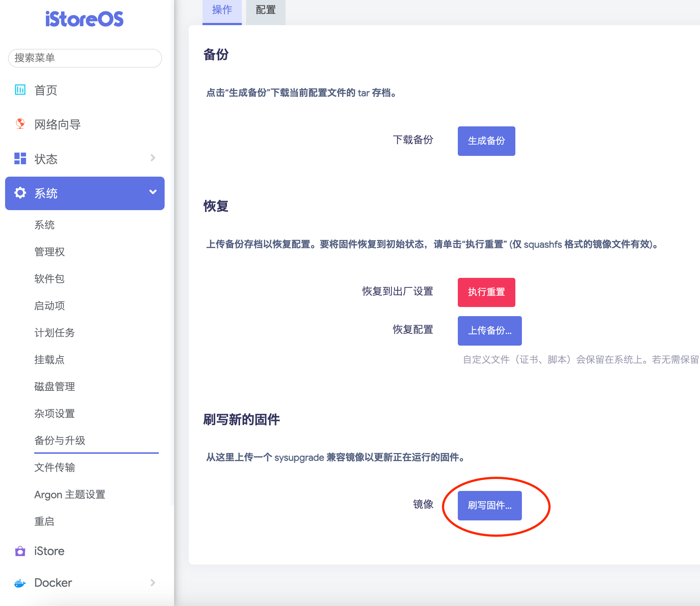
Task: Collapse the 系统 menu arrow
Action: click(153, 192)
